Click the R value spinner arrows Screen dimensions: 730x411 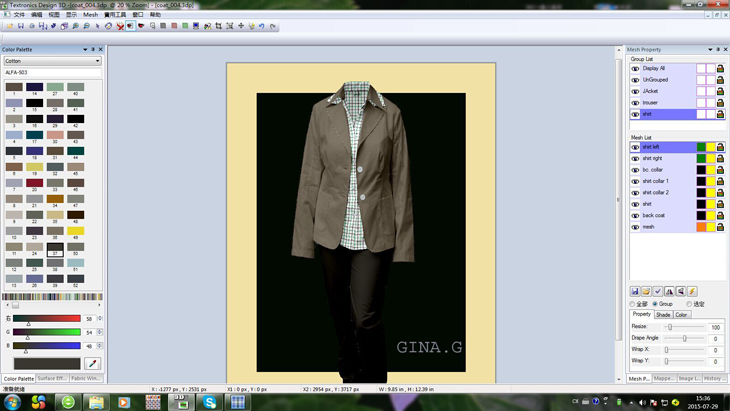100,318
